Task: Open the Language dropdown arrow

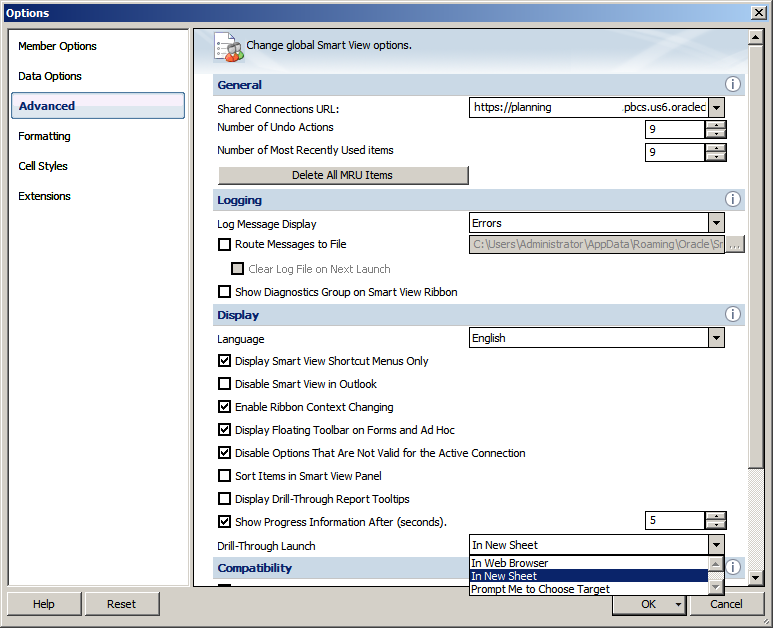Action: (716, 338)
